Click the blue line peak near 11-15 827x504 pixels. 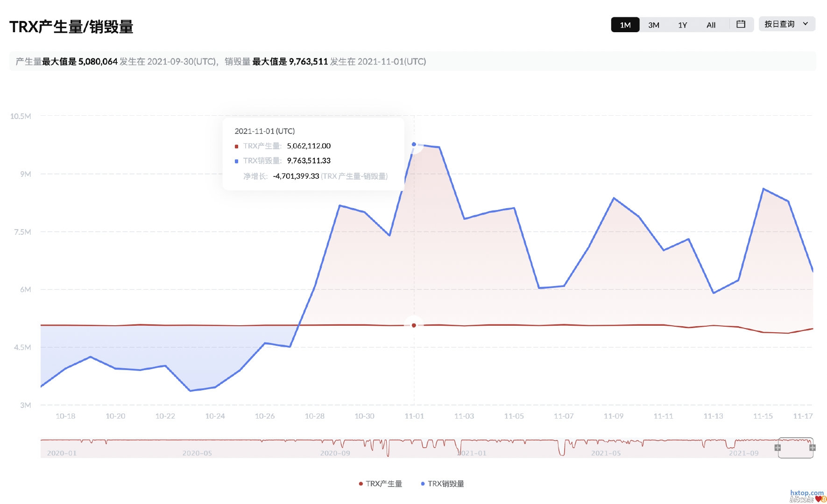(763, 189)
